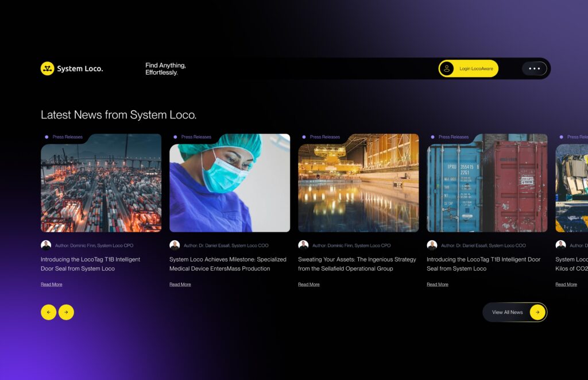
Task: Click the shipping container port thumbnail image
Action: pyautogui.click(x=101, y=184)
